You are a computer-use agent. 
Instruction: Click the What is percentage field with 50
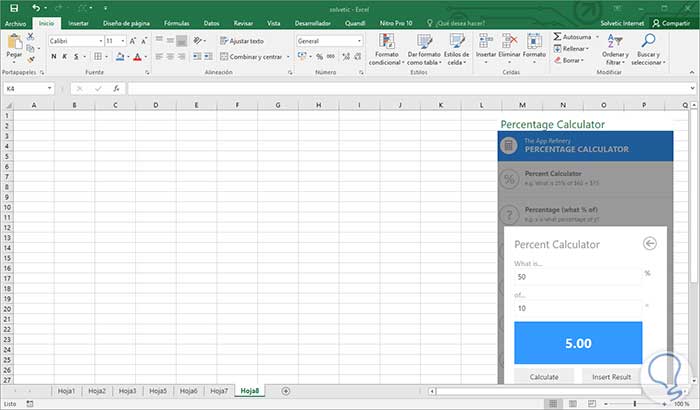tap(578, 276)
